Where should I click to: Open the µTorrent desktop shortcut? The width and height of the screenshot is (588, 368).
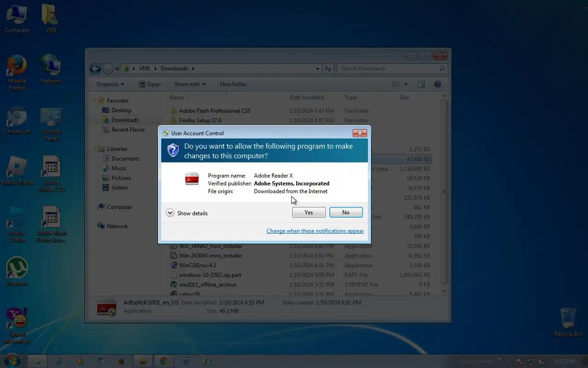[x=17, y=271]
